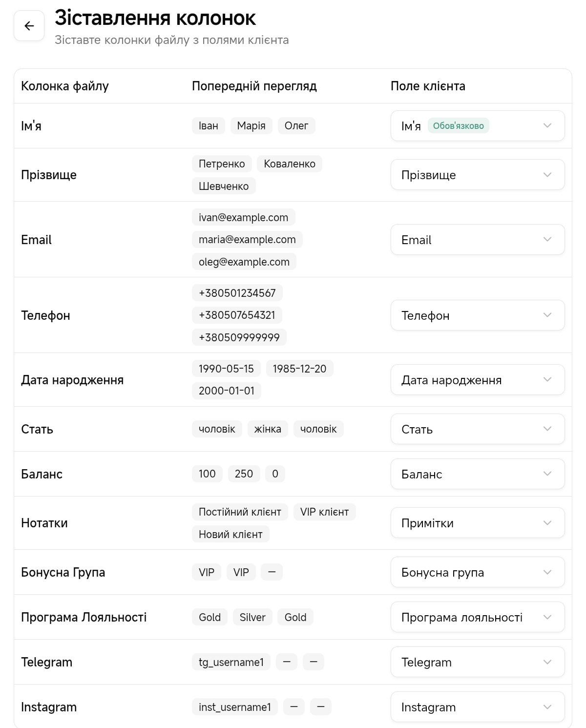Expand the Дата народження dropdown

click(x=477, y=380)
